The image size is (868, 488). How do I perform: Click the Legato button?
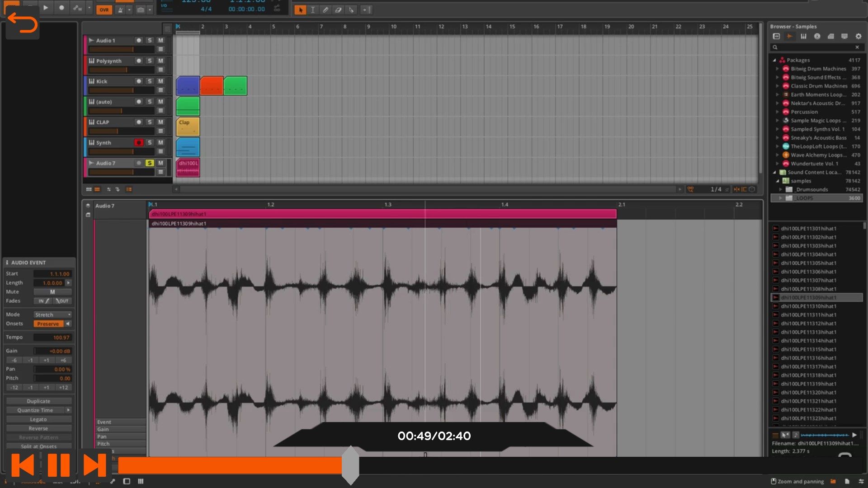[38, 419]
